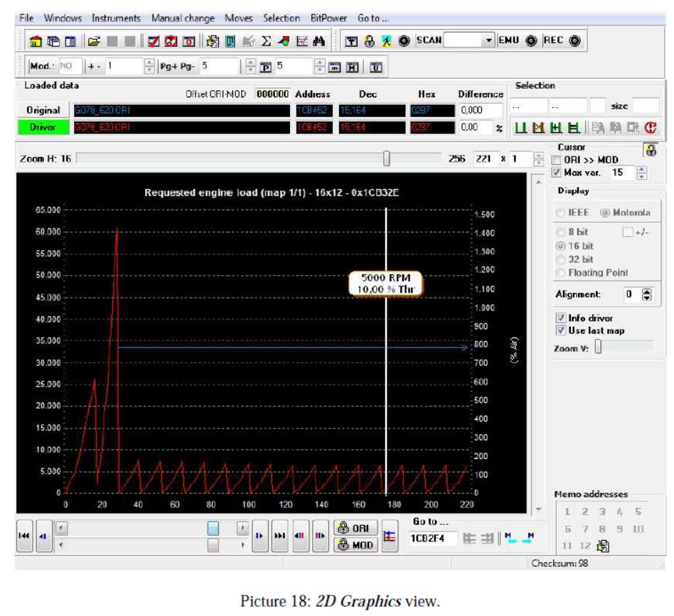Click the Zoom H slider handle

[x=387, y=158]
